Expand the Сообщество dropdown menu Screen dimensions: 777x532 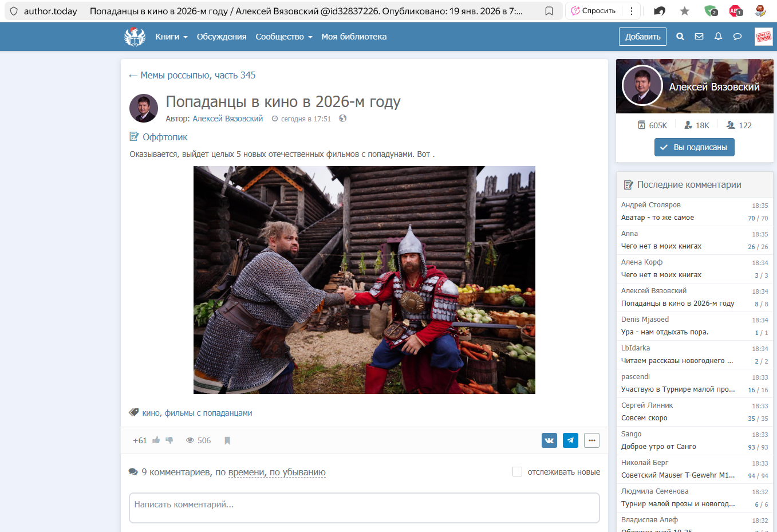pos(284,37)
